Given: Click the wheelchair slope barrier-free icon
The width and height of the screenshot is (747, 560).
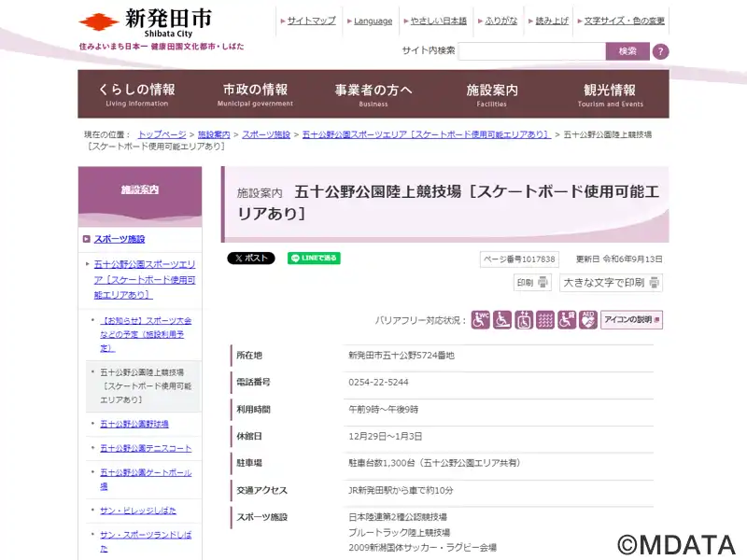Looking at the screenshot, I should coord(502,320).
